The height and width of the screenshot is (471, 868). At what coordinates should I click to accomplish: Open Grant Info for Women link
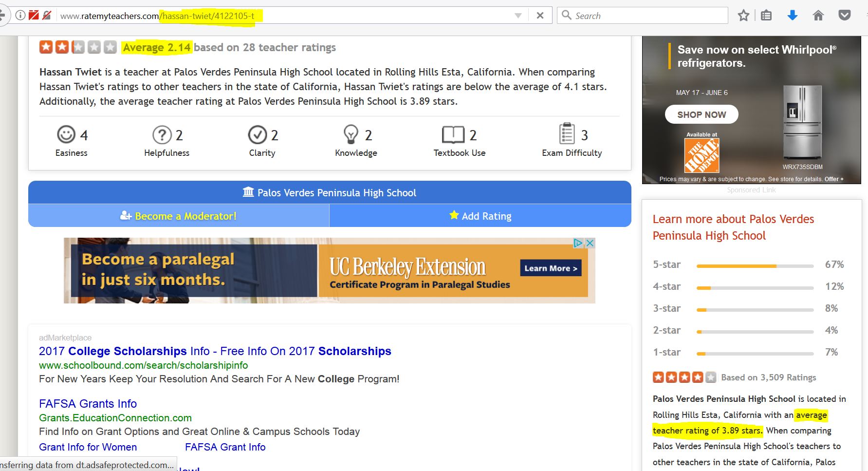pos(88,447)
